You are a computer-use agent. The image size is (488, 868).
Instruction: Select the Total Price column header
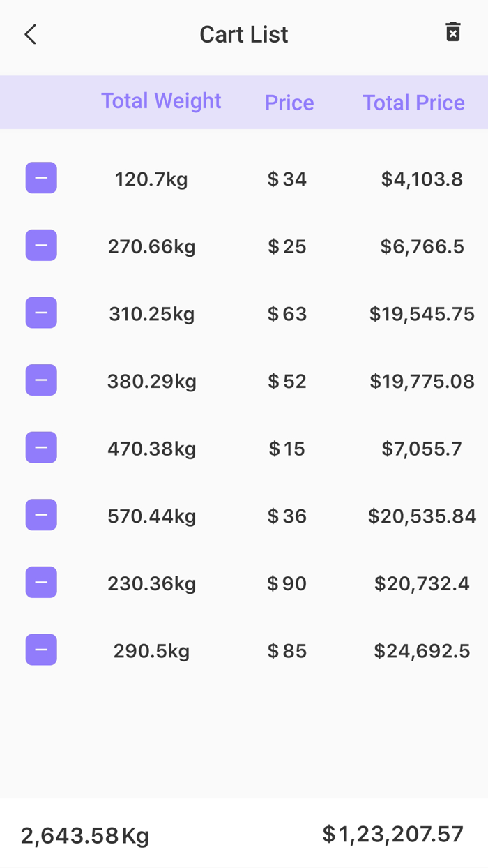pos(413,103)
